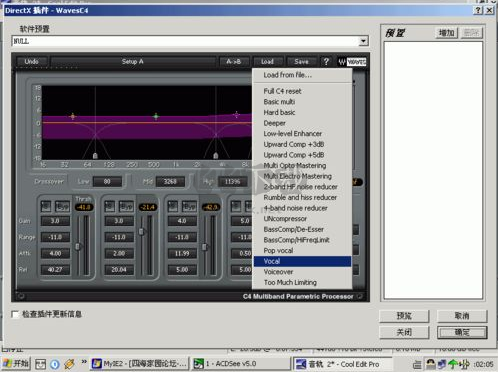498x372 pixels.
Task: Click the network computers tray icon
Action: coord(442,364)
